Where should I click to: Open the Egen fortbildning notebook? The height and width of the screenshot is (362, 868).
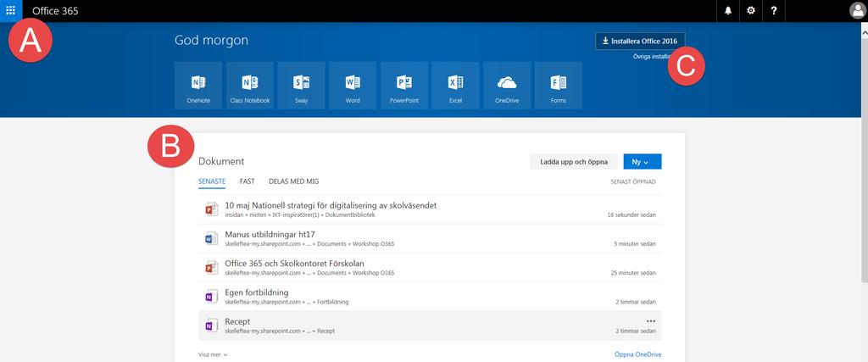coord(256,292)
